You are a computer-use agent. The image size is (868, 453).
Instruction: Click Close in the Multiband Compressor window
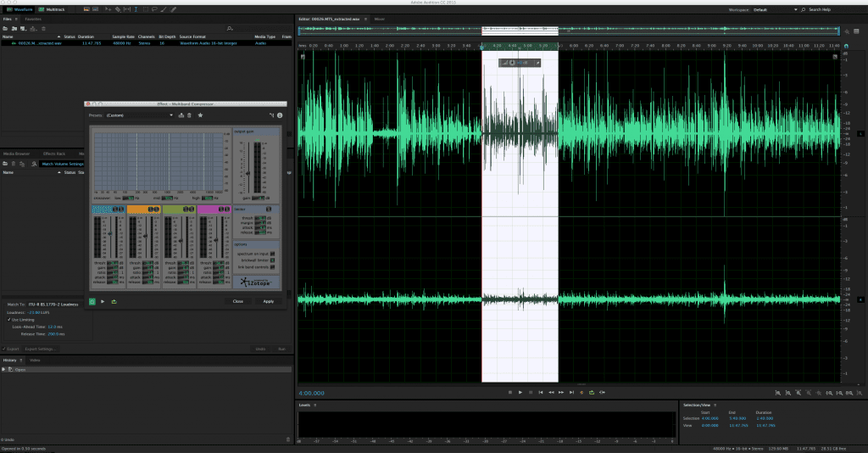pyautogui.click(x=238, y=301)
